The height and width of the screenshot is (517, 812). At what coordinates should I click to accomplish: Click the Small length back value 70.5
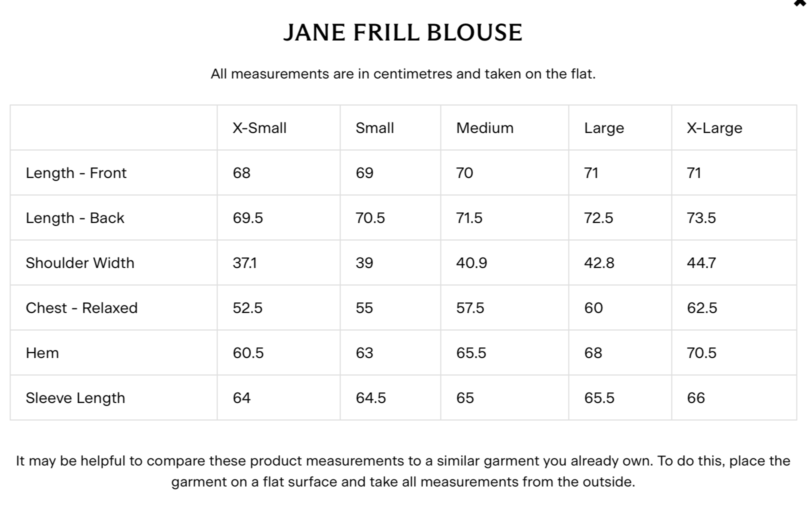[x=370, y=218]
